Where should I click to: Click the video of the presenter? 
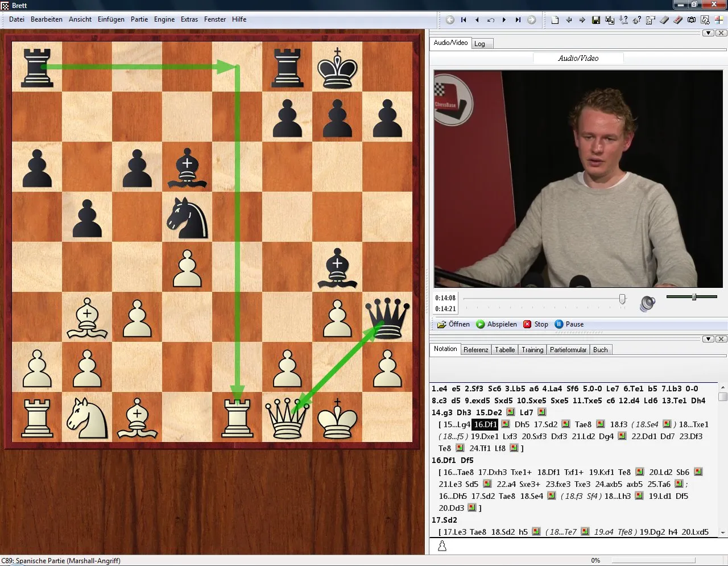click(578, 179)
